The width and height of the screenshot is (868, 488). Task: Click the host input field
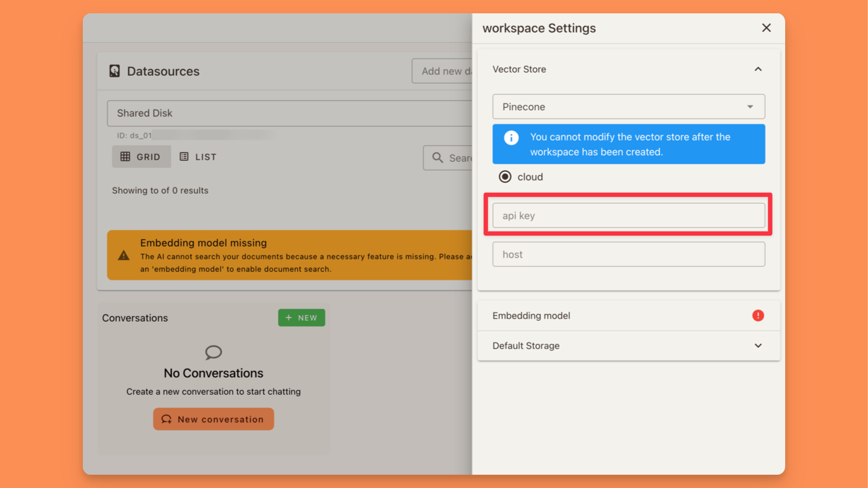point(628,254)
